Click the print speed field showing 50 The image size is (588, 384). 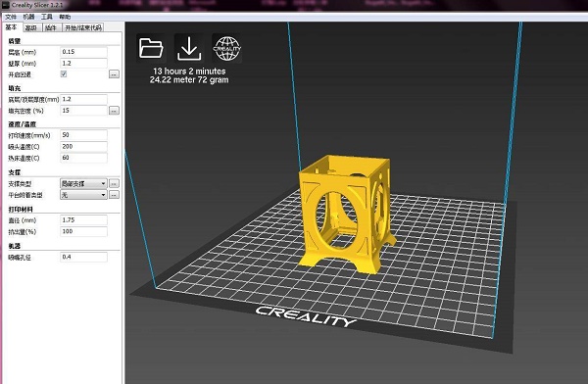click(x=83, y=135)
